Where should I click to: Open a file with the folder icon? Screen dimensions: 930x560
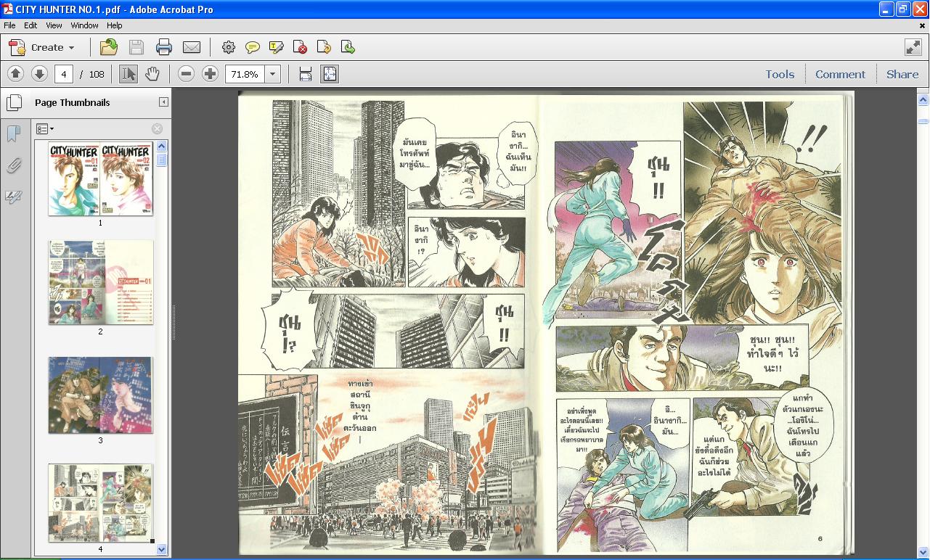pos(109,48)
